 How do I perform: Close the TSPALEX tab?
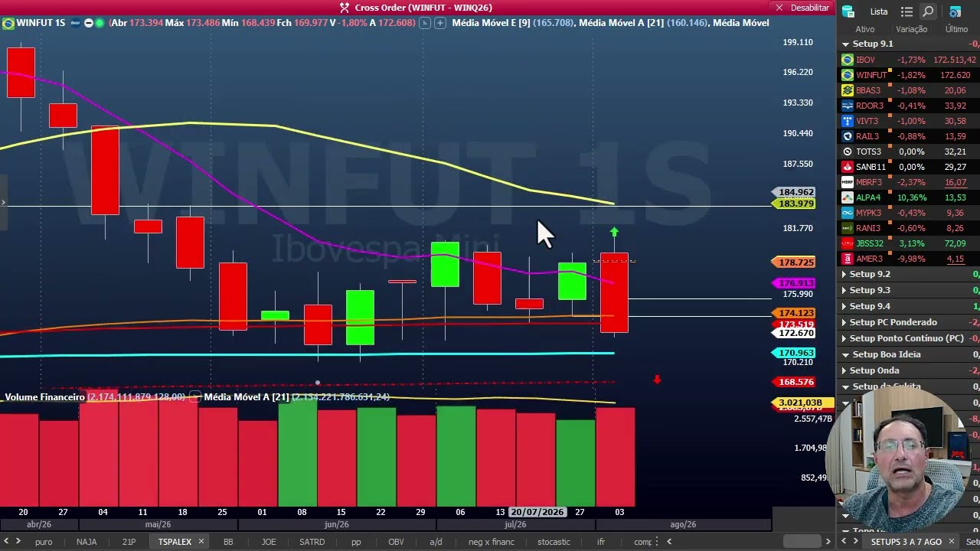pos(201,542)
